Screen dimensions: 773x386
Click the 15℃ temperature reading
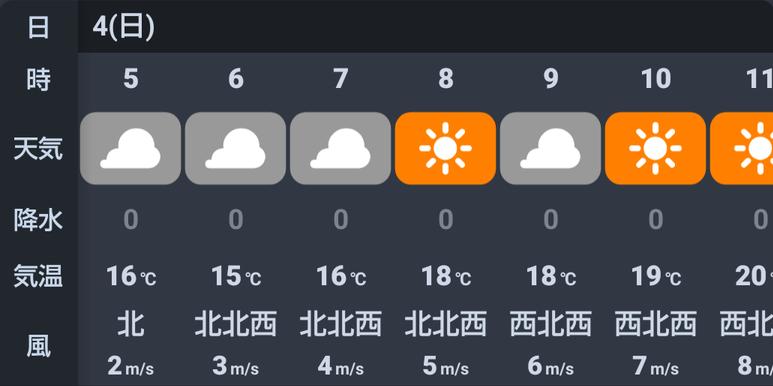pos(236,276)
